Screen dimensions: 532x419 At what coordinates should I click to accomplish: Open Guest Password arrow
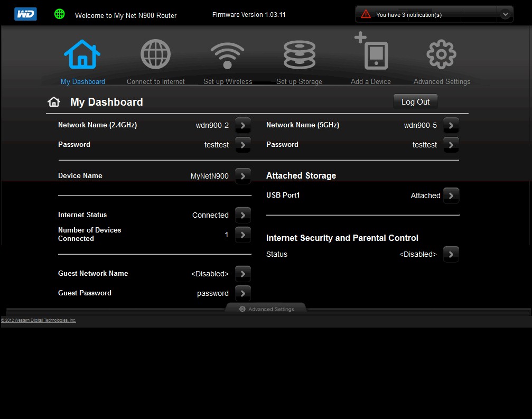[x=243, y=293]
